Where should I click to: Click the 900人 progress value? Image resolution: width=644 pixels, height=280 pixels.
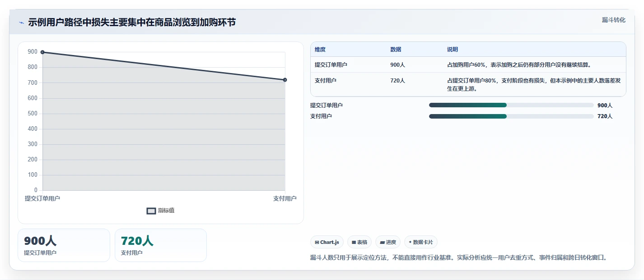pos(605,106)
